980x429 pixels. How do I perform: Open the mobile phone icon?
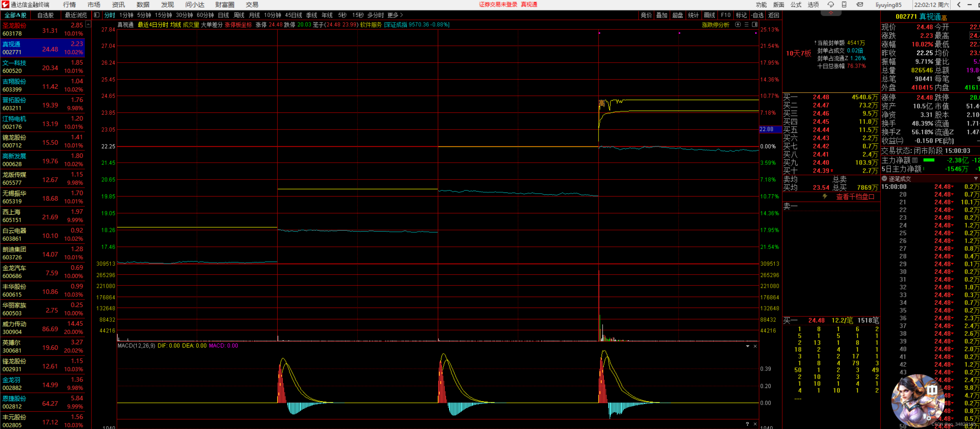(844, 5)
